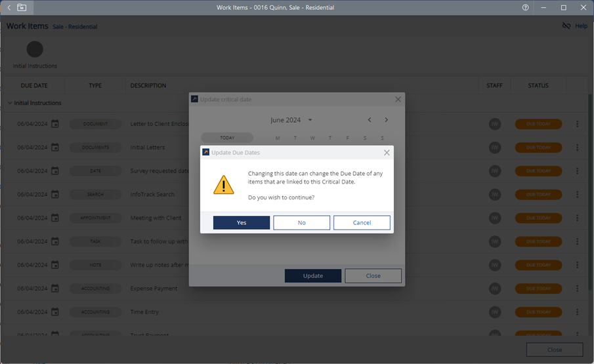Image resolution: width=594 pixels, height=364 pixels.
Task: Open calendar icon for InfoTrack Search row
Action: point(55,195)
